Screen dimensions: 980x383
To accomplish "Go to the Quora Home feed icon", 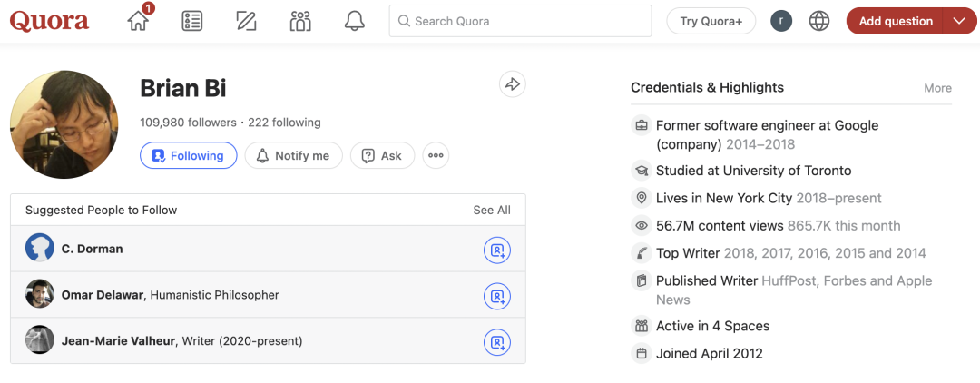I will point(139,21).
